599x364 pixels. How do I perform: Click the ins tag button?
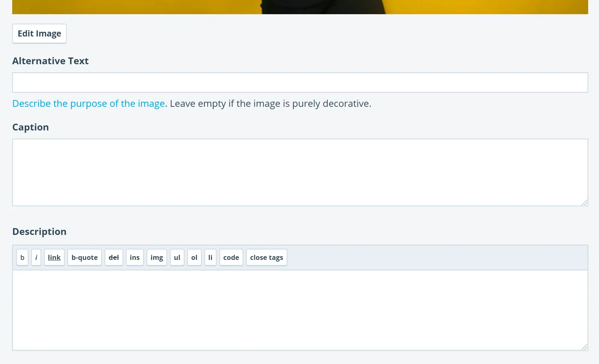click(x=135, y=258)
